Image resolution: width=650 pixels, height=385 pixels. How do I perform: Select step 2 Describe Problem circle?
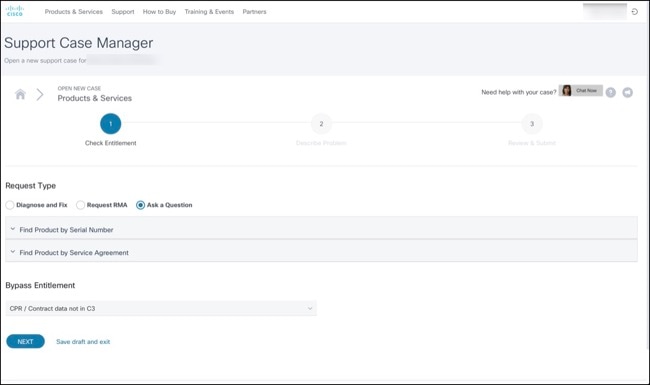(x=321, y=123)
